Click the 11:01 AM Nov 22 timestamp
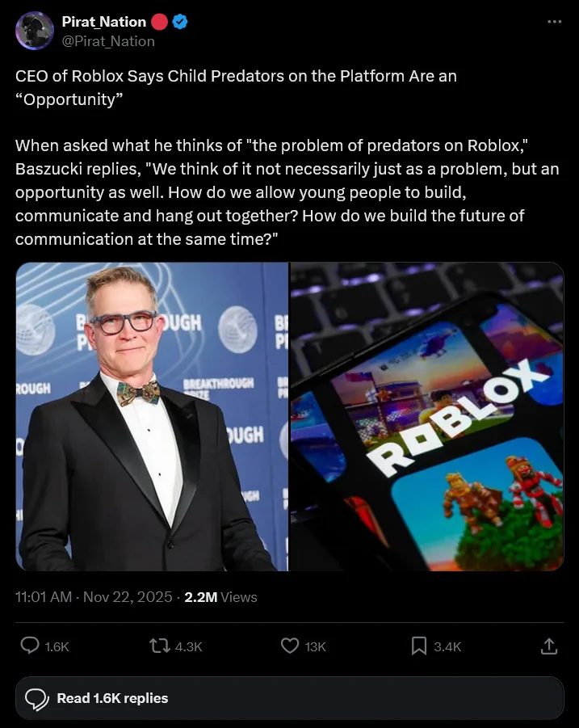The height and width of the screenshot is (728, 579). [94, 596]
